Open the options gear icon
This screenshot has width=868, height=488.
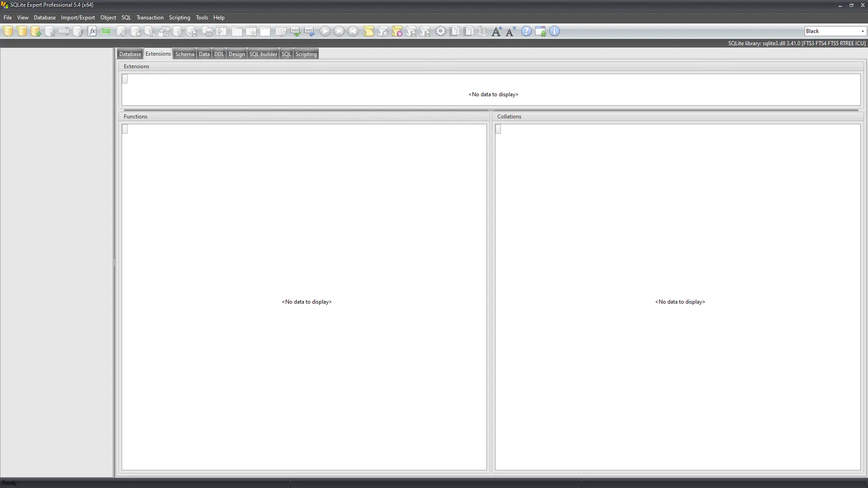click(440, 31)
